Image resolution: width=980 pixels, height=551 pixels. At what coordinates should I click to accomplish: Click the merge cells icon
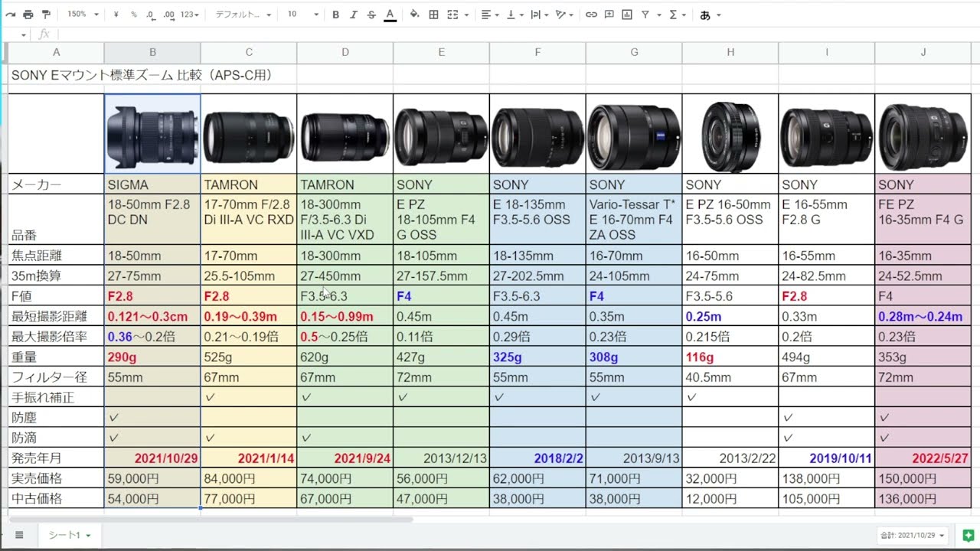(452, 15)
